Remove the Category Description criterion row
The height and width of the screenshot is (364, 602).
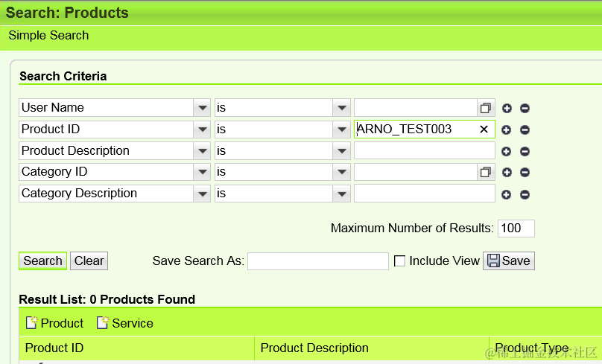click(x=525, y=194)
